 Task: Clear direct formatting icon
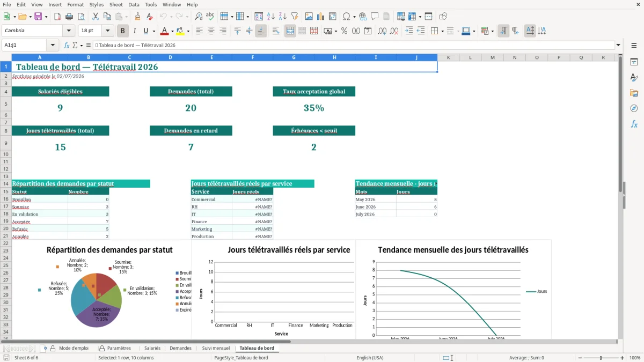[x=149, y=17]
